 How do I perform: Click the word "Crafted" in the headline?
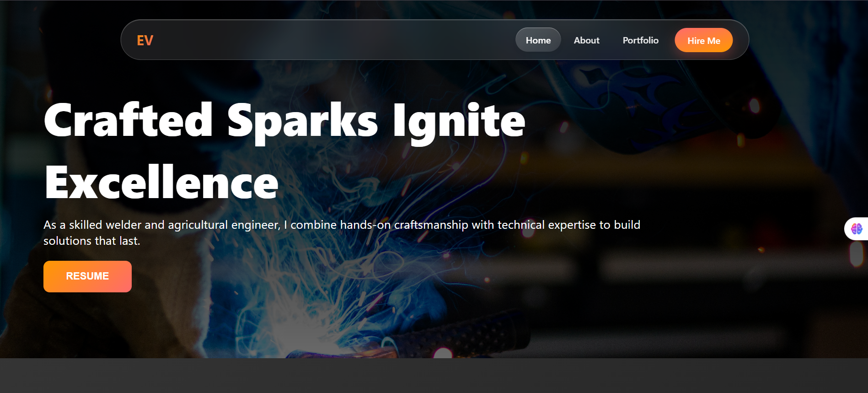coord(129,120)
